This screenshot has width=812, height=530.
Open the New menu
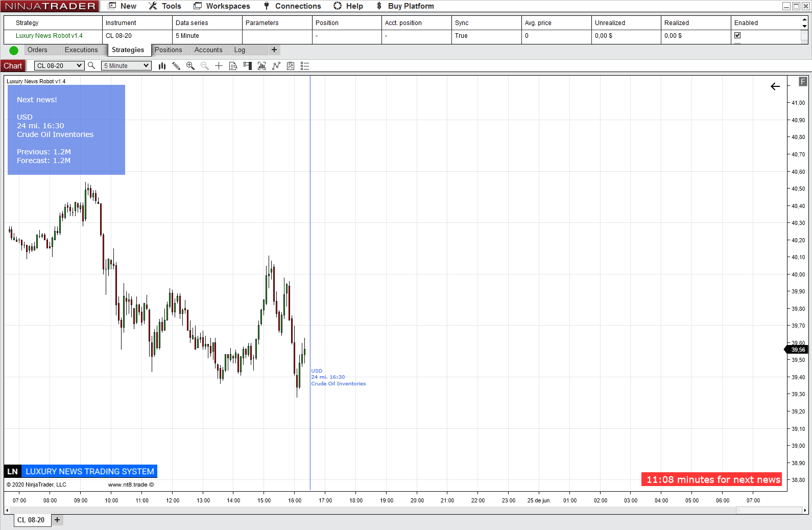click(x=123, y=6)
